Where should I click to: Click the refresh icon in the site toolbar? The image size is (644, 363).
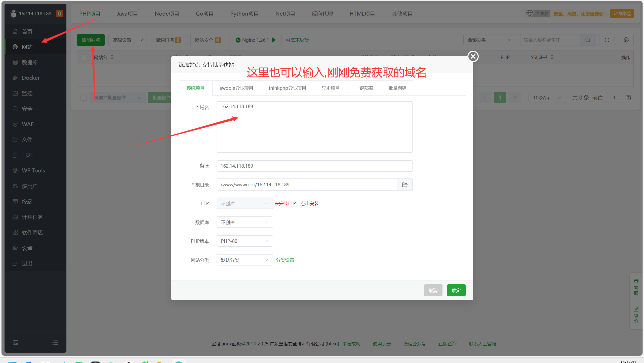[607, 40]
